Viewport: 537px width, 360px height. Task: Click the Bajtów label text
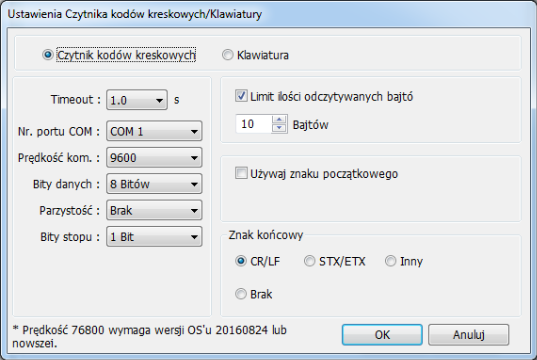311,125
